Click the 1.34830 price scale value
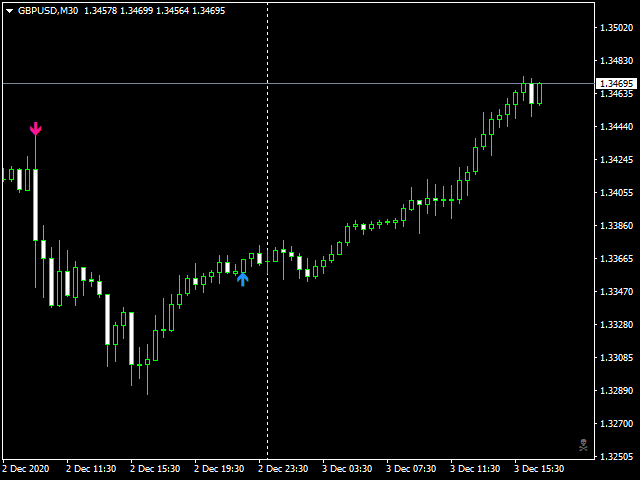Viewport: 640px width, 480px height. (616, 61)
